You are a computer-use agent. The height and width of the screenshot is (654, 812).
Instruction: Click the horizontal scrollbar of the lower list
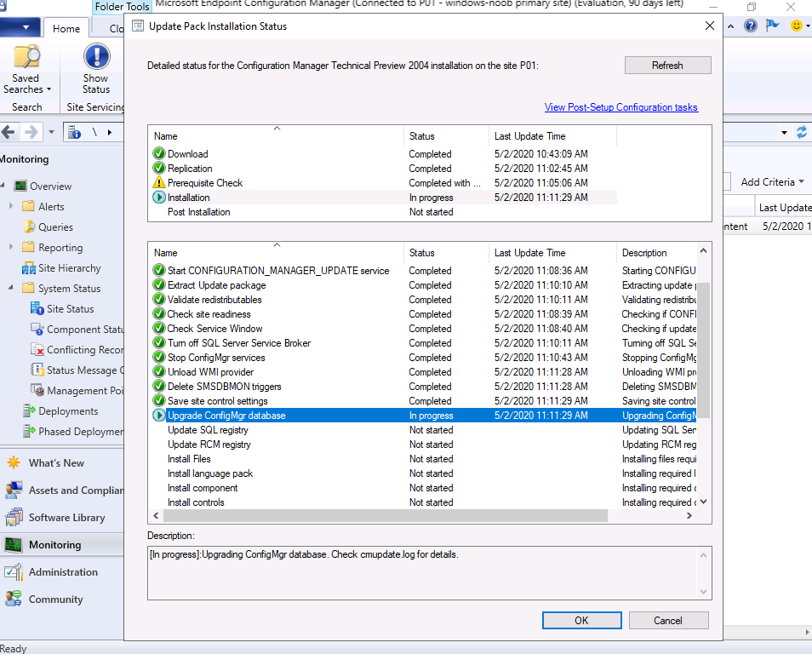(386, 516)
